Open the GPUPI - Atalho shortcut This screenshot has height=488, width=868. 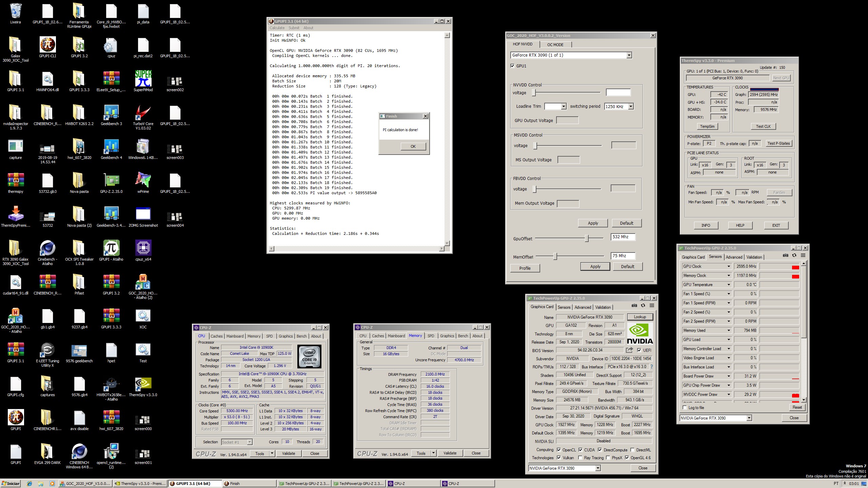(x=111, y=251)
